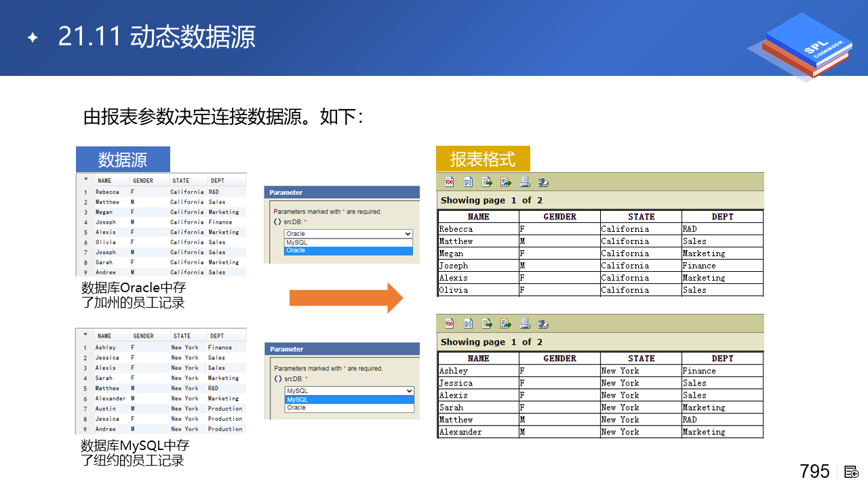Click GENDER column header in MySQL data source grid
The image size is (868, 488).
(144, 336)
